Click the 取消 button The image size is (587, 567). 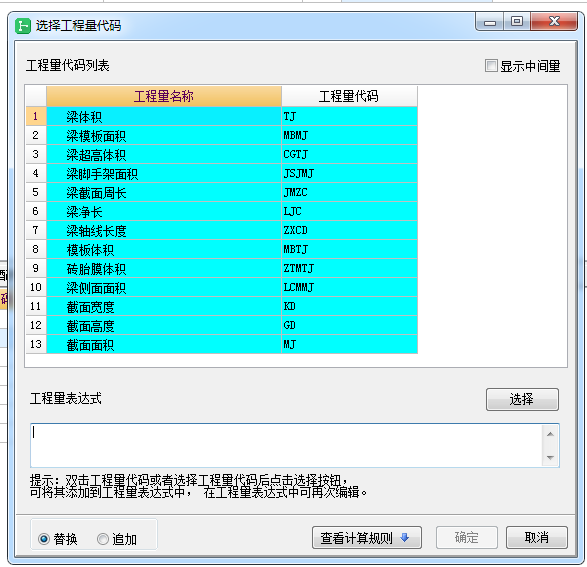coord(536,538)
